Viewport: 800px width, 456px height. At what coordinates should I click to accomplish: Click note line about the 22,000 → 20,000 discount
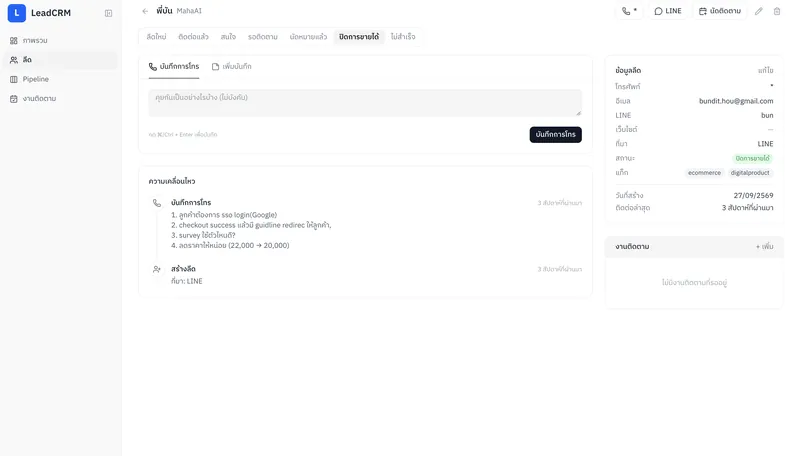tap(230, 245)
